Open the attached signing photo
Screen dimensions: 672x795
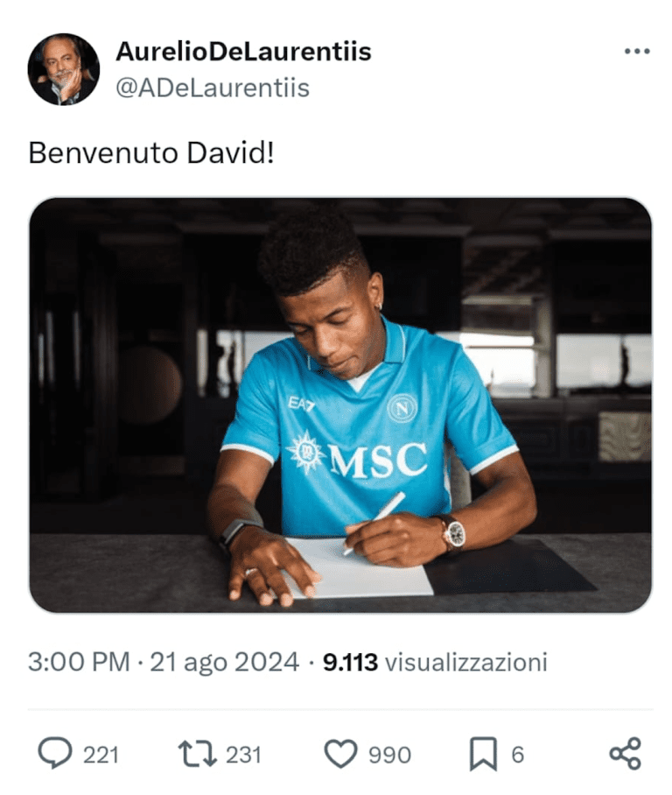coord(340,405)
